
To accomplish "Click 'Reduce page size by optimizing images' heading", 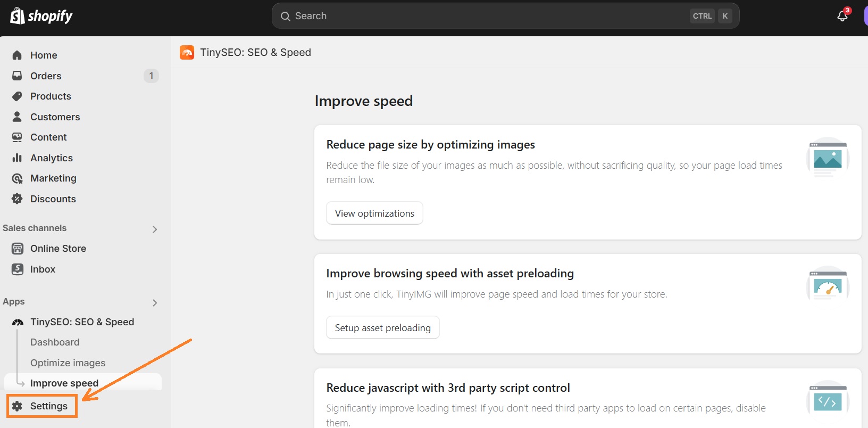I will point(431,144).
